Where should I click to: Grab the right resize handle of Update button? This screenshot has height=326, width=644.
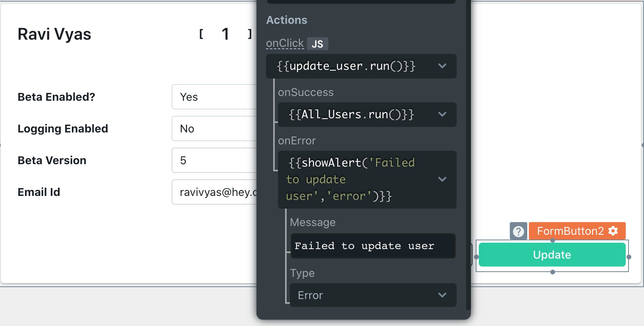[x=629, y=257]
